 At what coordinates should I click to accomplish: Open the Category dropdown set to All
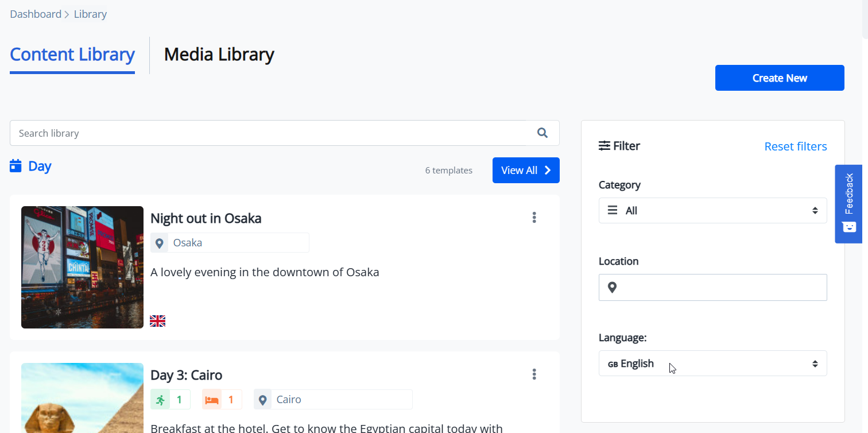point(712,211)
